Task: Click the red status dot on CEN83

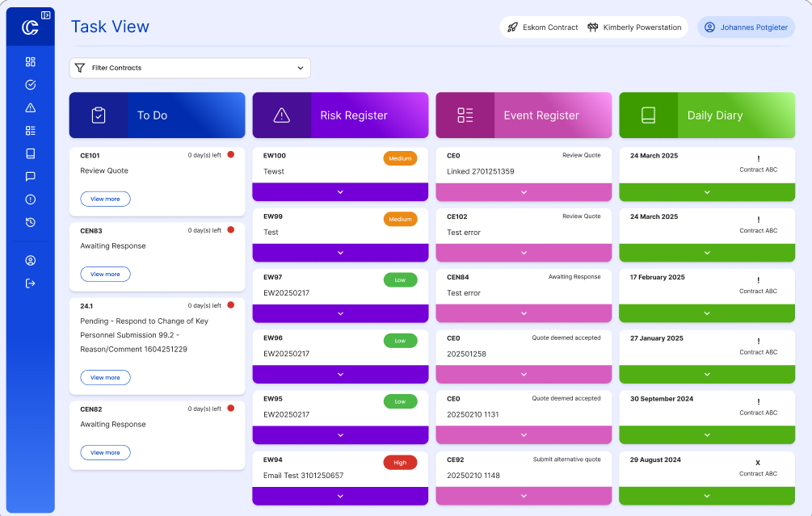Action: (x=231, y=230)
